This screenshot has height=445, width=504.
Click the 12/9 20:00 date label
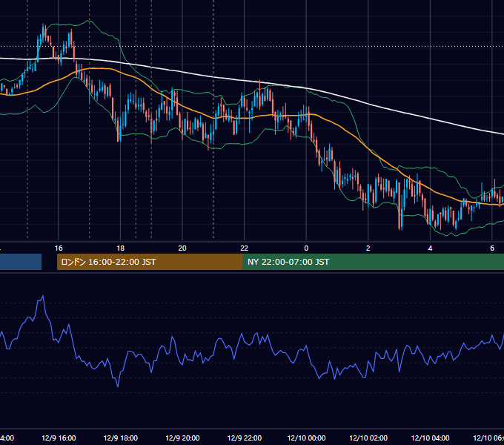(x=182, y=438)
